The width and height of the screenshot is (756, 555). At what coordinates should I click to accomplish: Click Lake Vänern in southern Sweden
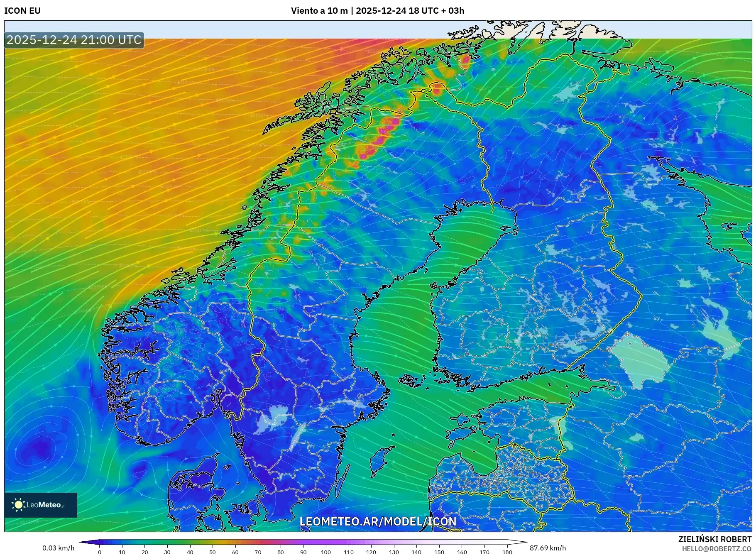point(272,418)
